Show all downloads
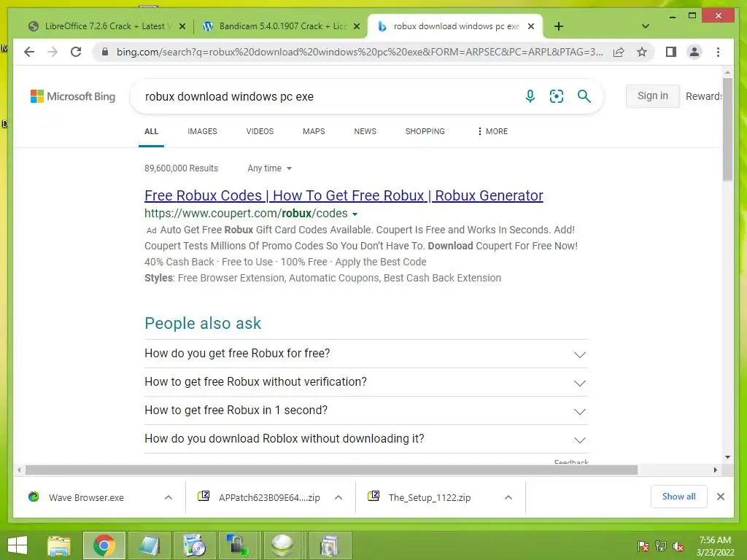 click(679, 497)
